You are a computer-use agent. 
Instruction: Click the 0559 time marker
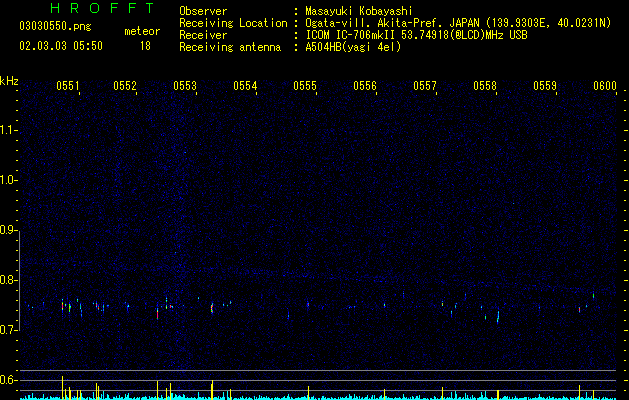click(545, 86)
